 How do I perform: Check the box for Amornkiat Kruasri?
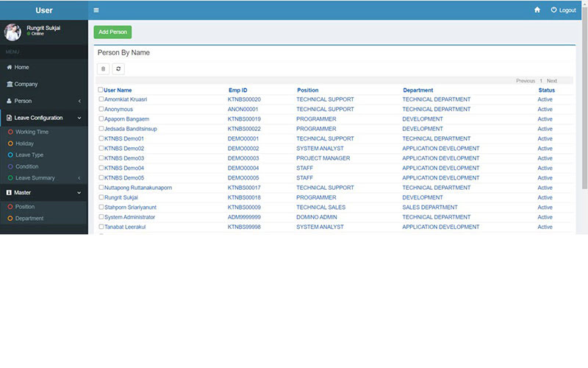point(101,99)
